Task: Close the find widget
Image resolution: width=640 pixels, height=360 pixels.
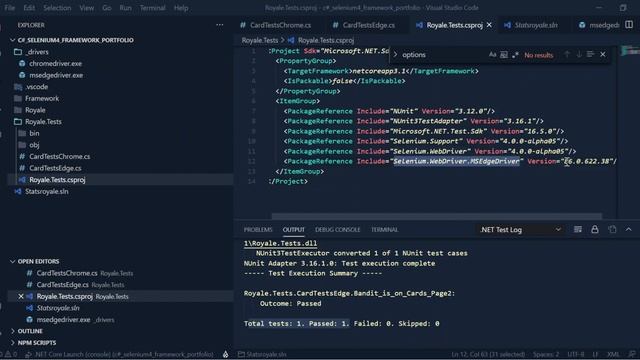Action: pos(603,54)
